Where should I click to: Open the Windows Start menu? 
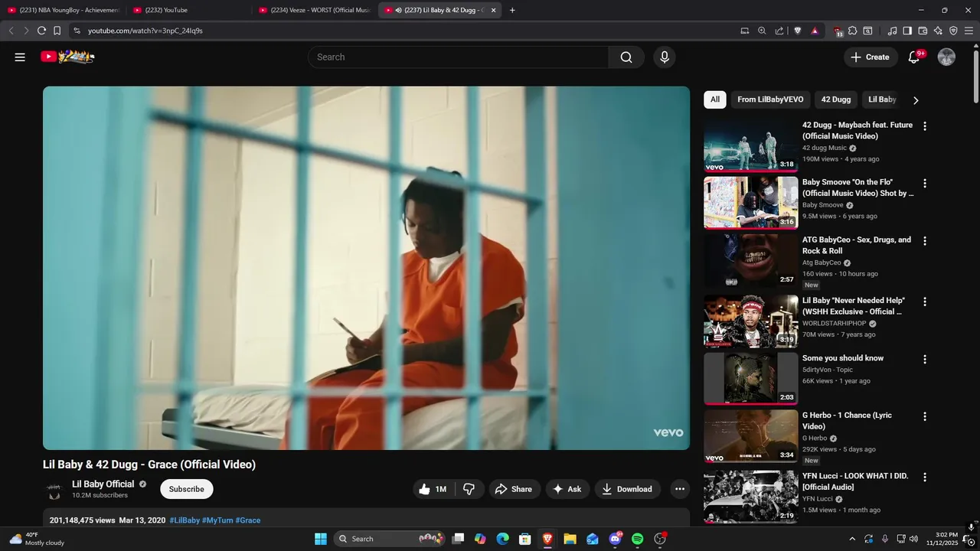tap(320, 539)
